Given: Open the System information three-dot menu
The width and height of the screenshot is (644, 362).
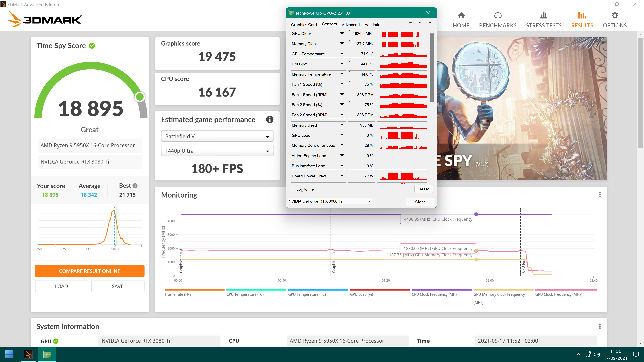Looking at the screenshot, I should (600, 326).
